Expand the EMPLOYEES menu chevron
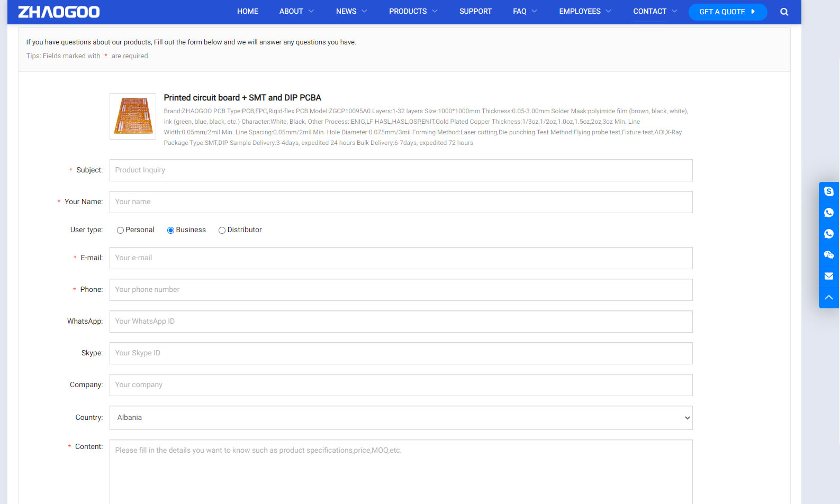The width and height of the screenshot is (840, 504). click(x=608, y=11)
